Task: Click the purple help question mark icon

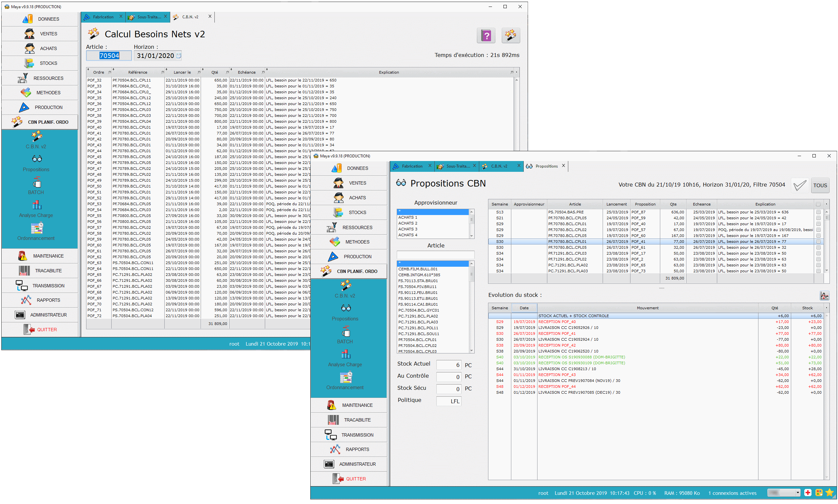Action: point(486,35)
